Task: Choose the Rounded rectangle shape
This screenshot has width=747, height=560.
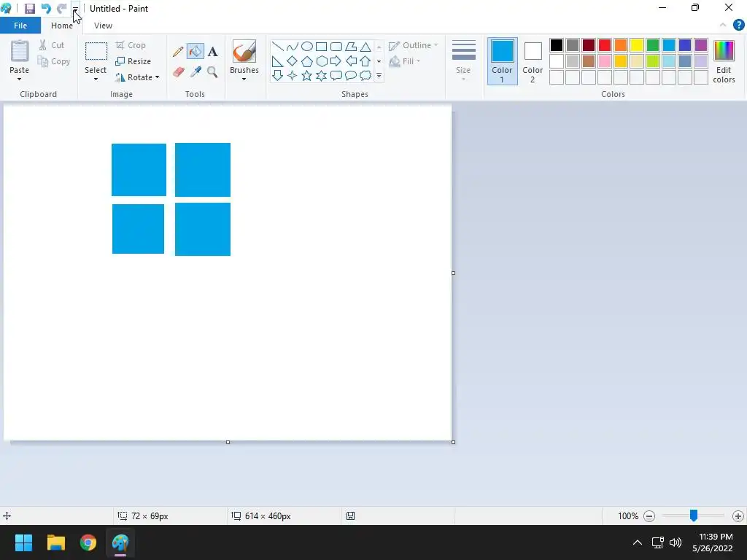Action: 336,47
